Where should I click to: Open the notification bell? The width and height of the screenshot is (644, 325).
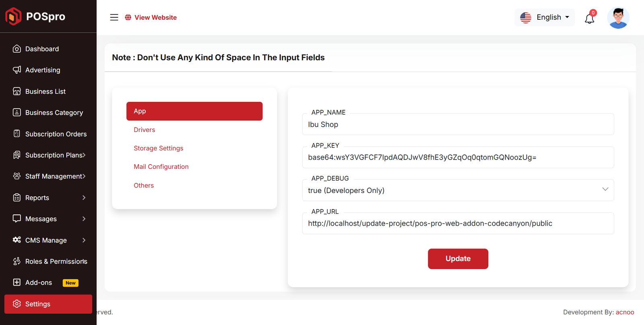point(589,19)
